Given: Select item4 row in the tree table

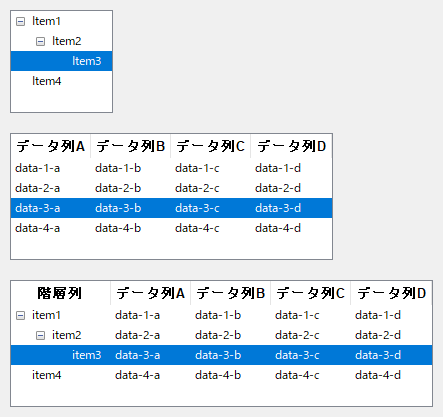Looking at the screenshot, I should pyautogui.click(x=221, y=375).
